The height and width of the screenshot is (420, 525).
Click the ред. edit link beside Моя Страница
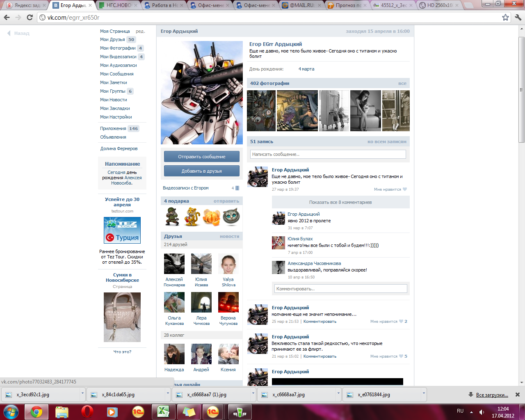point(140,32)
